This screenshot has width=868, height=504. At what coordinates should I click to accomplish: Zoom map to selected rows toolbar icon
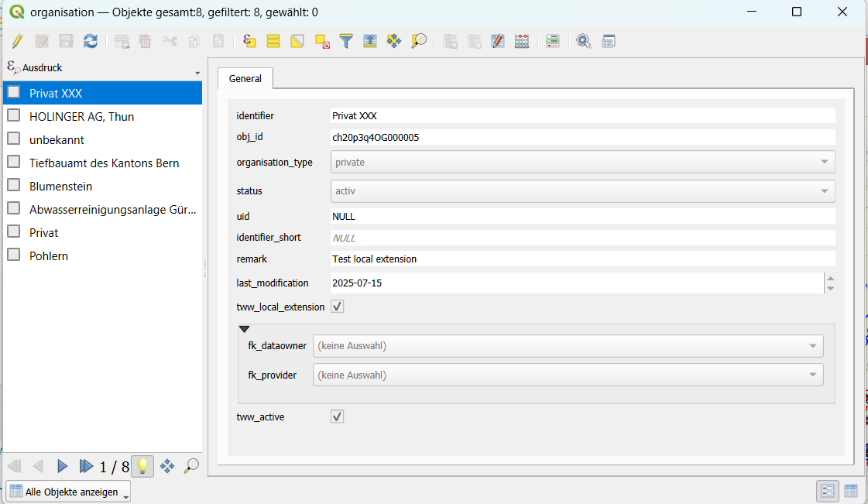(418, 41)
